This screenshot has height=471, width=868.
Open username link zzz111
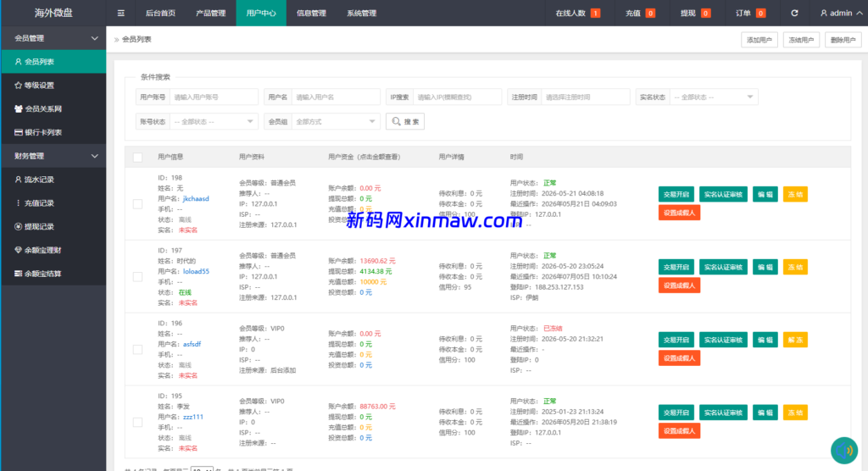[x=193, y=417]
